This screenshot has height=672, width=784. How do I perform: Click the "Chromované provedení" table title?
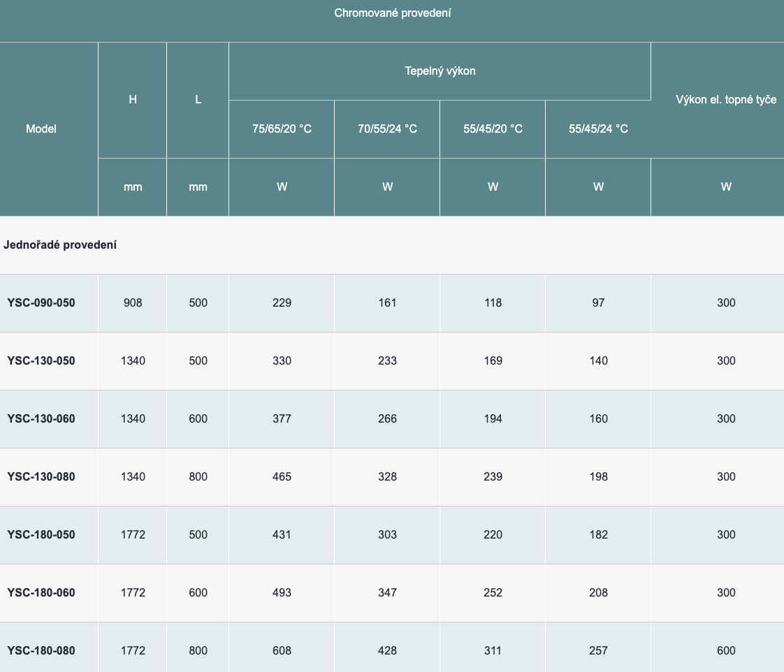(x=392, y=13)
